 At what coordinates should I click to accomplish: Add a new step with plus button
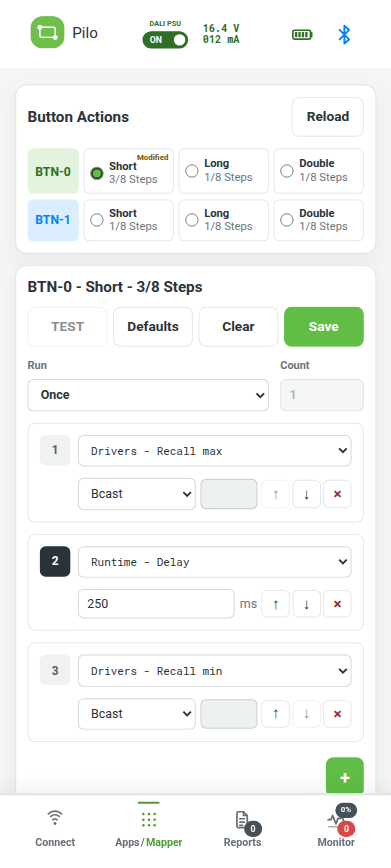[344, 777]
